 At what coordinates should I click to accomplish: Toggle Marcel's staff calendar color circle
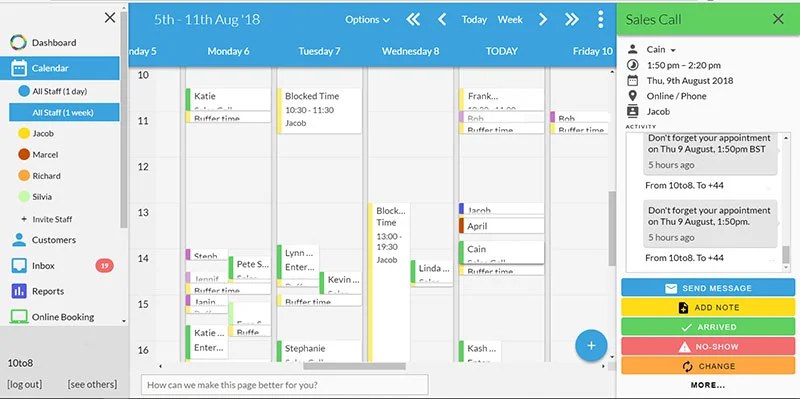point(23,154)
